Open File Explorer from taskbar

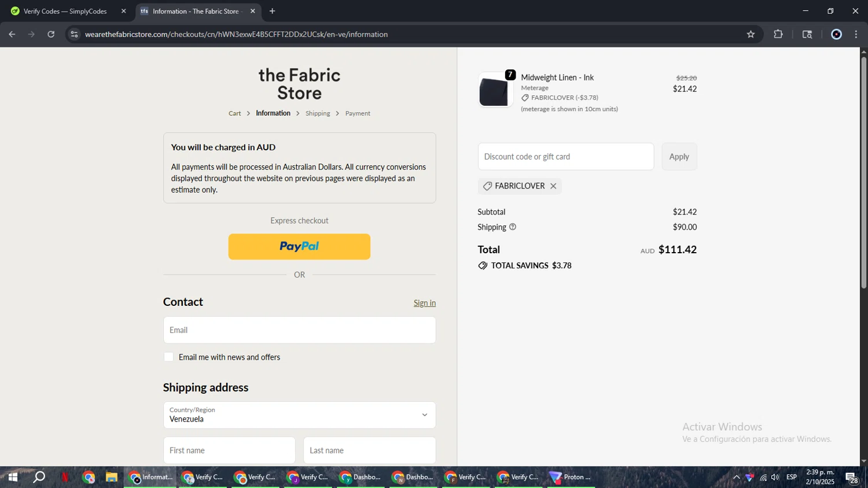111,477
